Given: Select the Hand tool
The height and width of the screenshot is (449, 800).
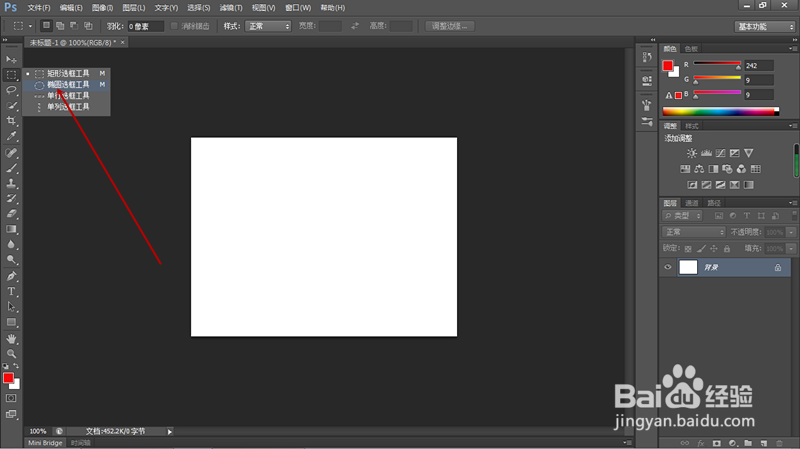Looking at the screenshot, I should [11, 339].
